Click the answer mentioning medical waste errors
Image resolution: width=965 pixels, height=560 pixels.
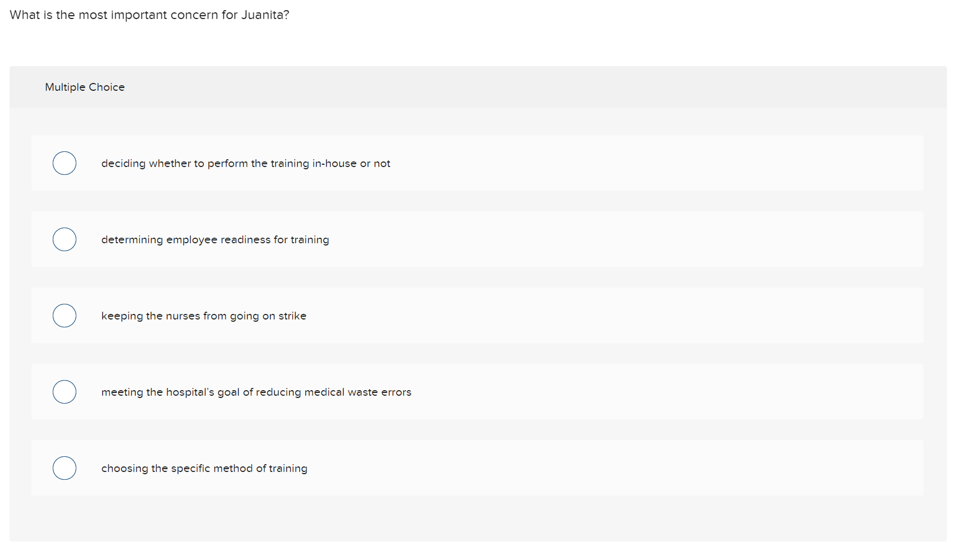[256, 392]
